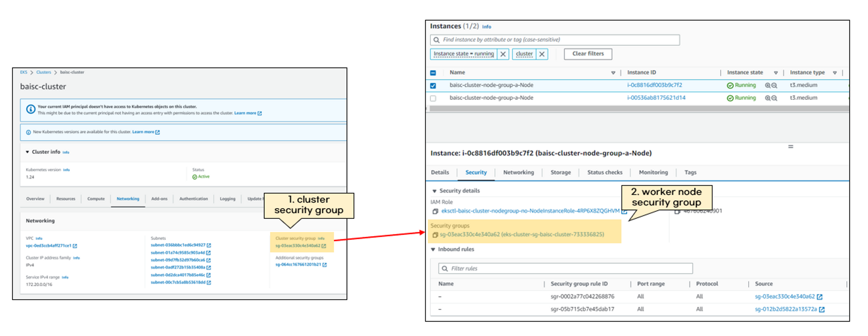
Task: Remove the 'Instance state = running' filter
Action: [503, 54]
